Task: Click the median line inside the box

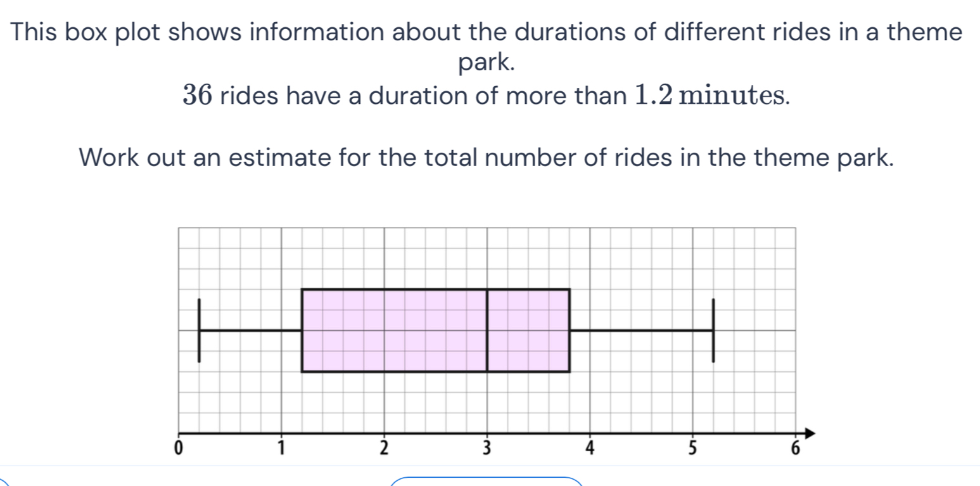Action: pos(487,330)
